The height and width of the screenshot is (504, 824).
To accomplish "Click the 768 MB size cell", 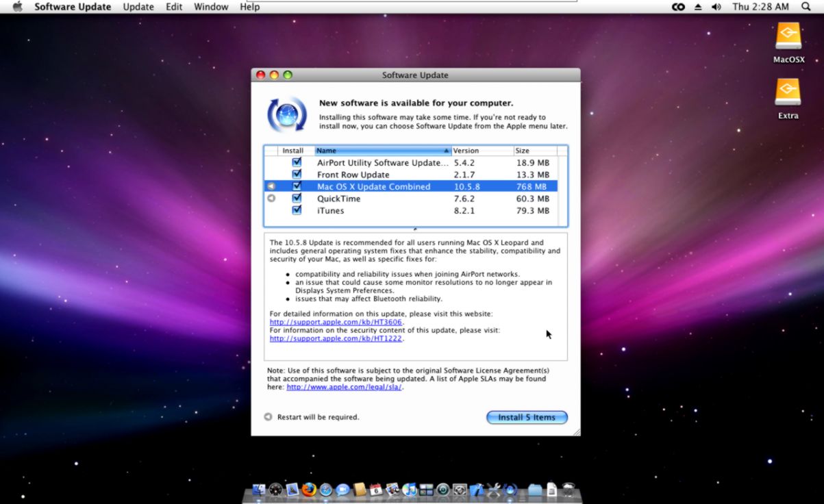I will [x=532, y=186].
